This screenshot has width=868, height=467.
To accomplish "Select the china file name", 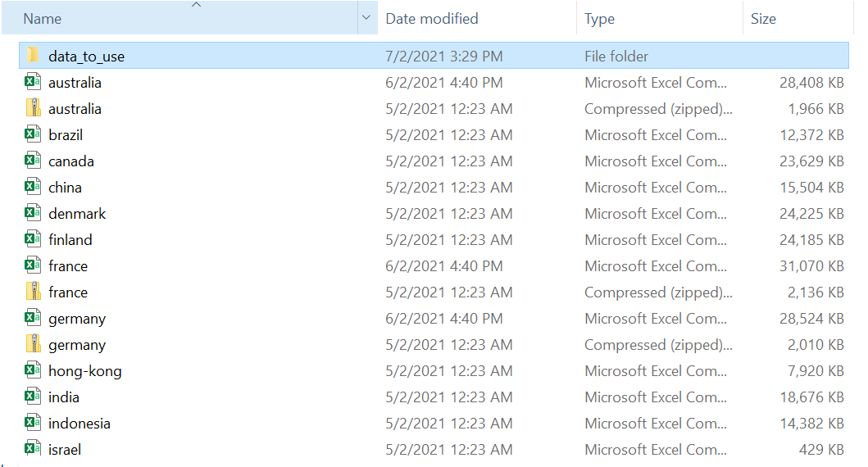I will (x=65, y=188).
